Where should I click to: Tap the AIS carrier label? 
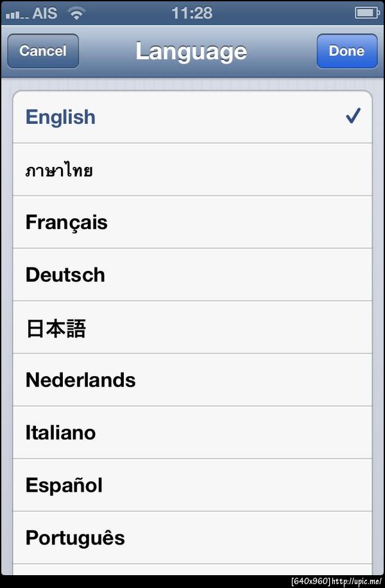[44, 13]
